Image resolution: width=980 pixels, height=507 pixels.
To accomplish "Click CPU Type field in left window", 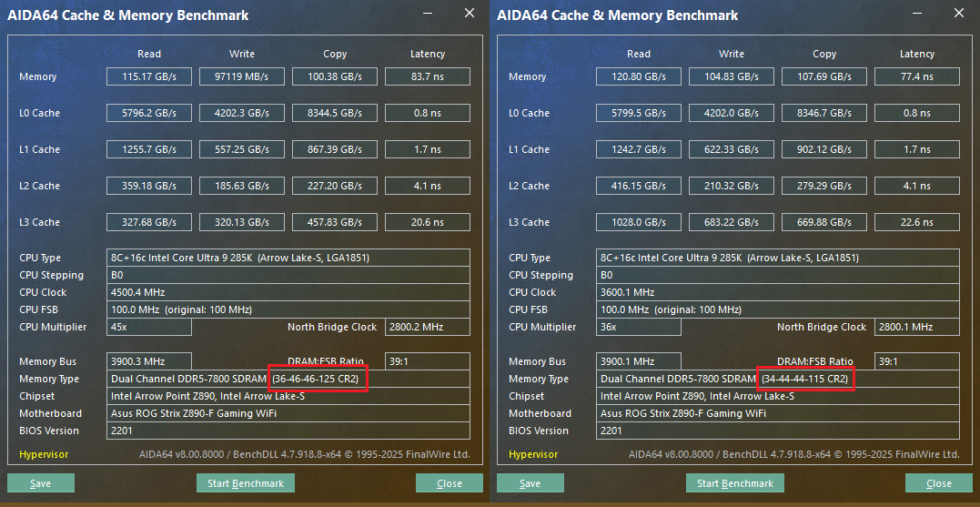I will [288, 258].
